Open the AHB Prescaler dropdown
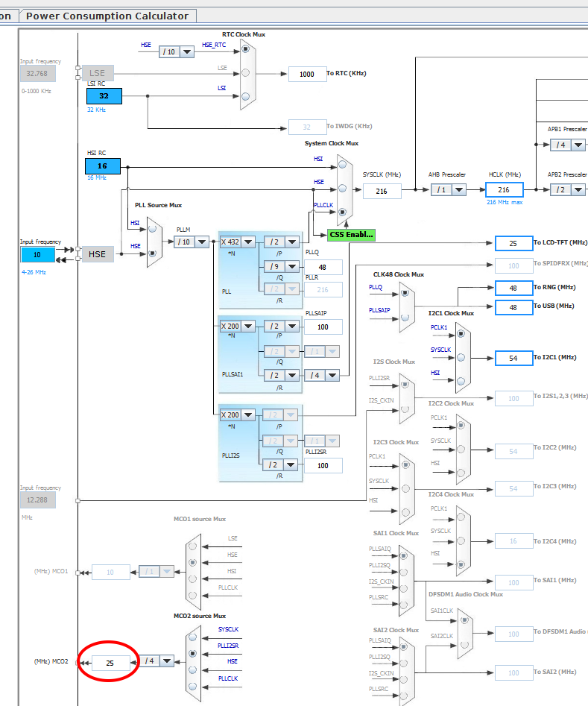Image resolution: width=588 pixels, height=706 pixels. [459, 190]
